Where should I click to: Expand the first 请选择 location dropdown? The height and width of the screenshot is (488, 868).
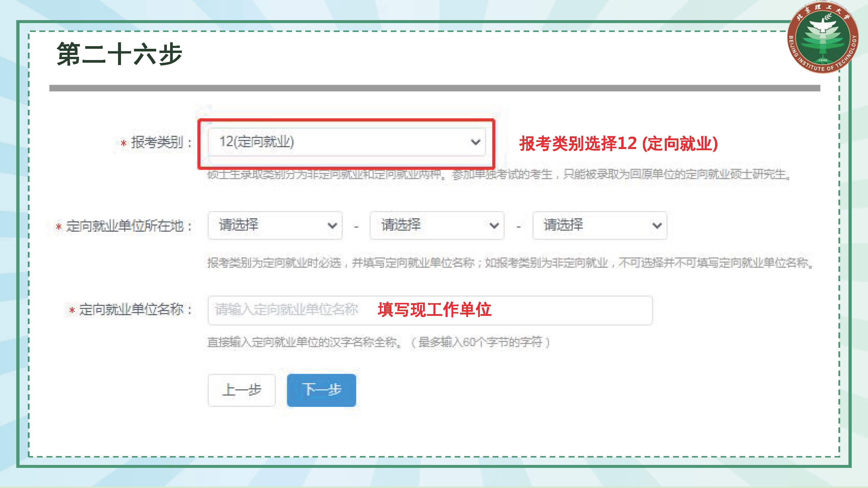[275, 225]
